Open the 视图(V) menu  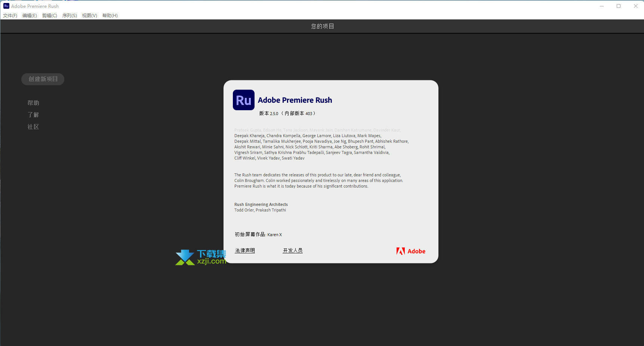click(90, 16)
